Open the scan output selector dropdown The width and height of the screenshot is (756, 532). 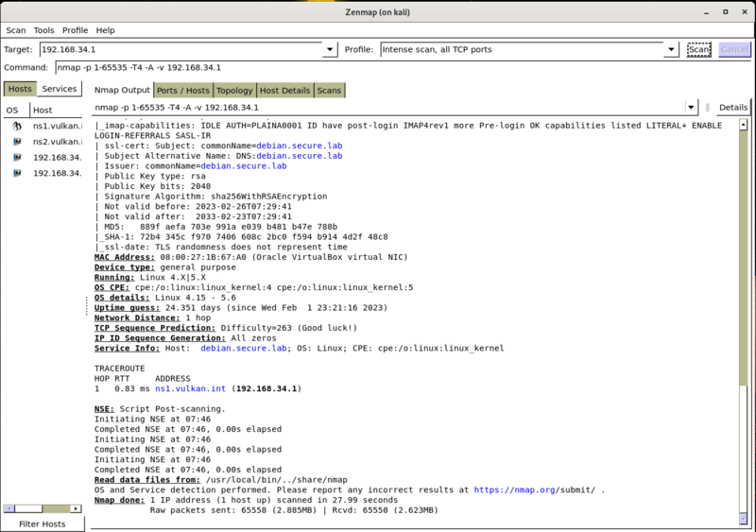[691, 108]
